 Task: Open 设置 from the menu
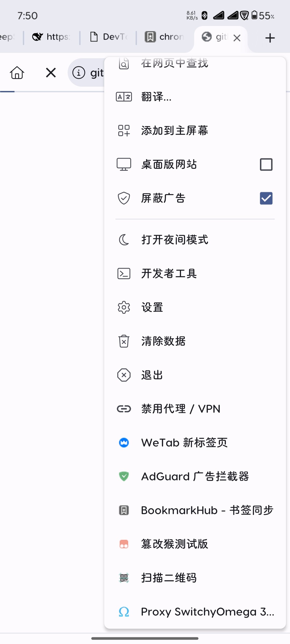coord(195,307)
